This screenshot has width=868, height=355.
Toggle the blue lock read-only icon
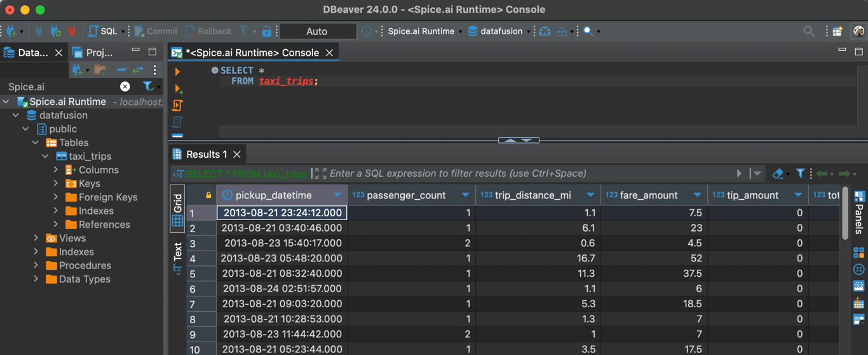tap(267, 31)
